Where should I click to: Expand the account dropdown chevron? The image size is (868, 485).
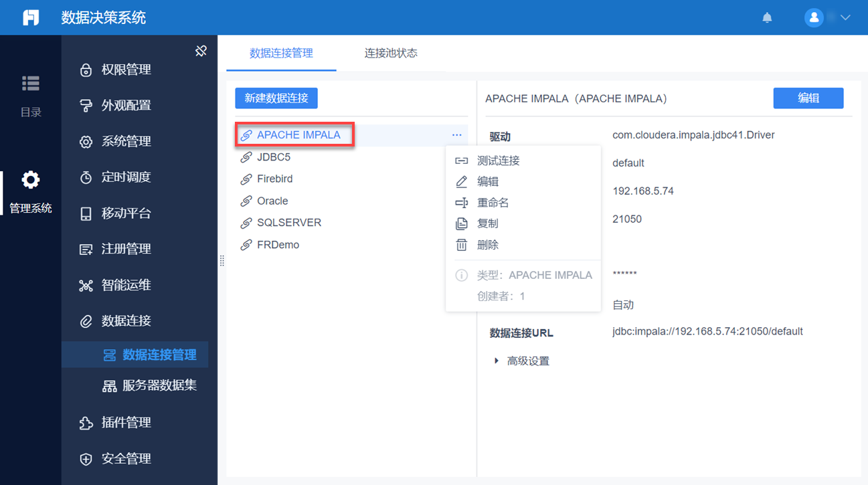(845, 18)
